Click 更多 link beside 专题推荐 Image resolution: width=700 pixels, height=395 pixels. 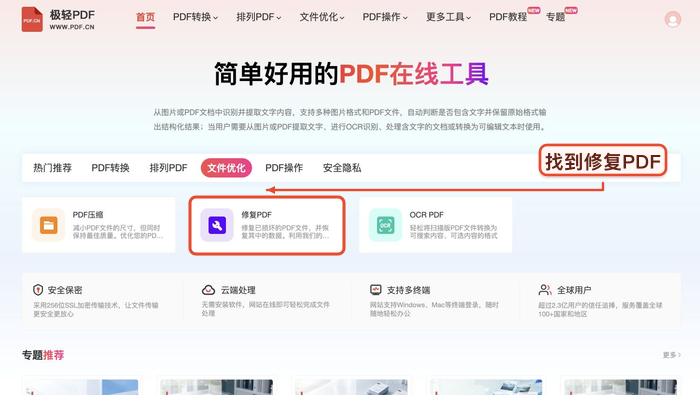click(671, 355)
